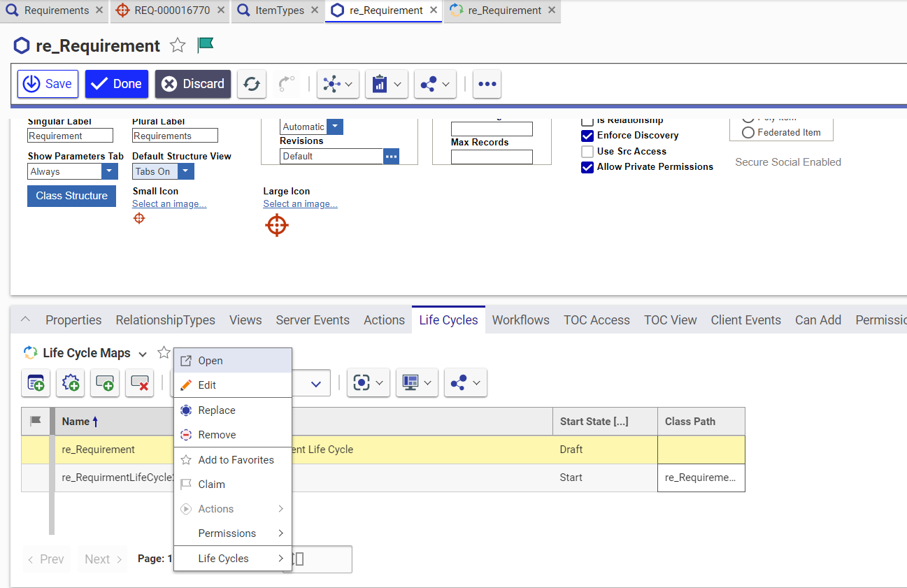The width and height of the screenshot is (907, 588).
Task: Uncheck the Enforce Discovery checkbox
Action: click(587, 136)
